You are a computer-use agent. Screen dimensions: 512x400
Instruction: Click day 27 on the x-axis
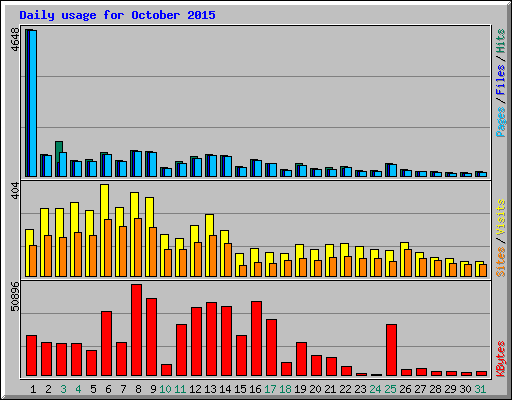point(420,389)
